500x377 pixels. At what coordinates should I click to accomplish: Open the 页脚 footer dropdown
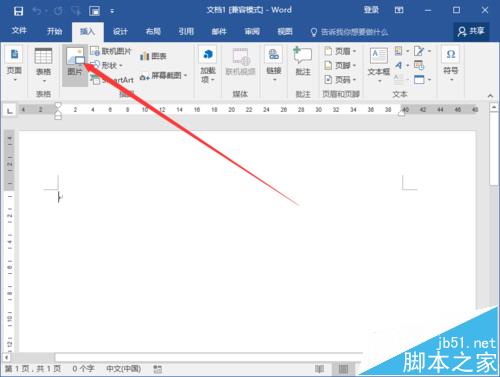coord(340,65)
